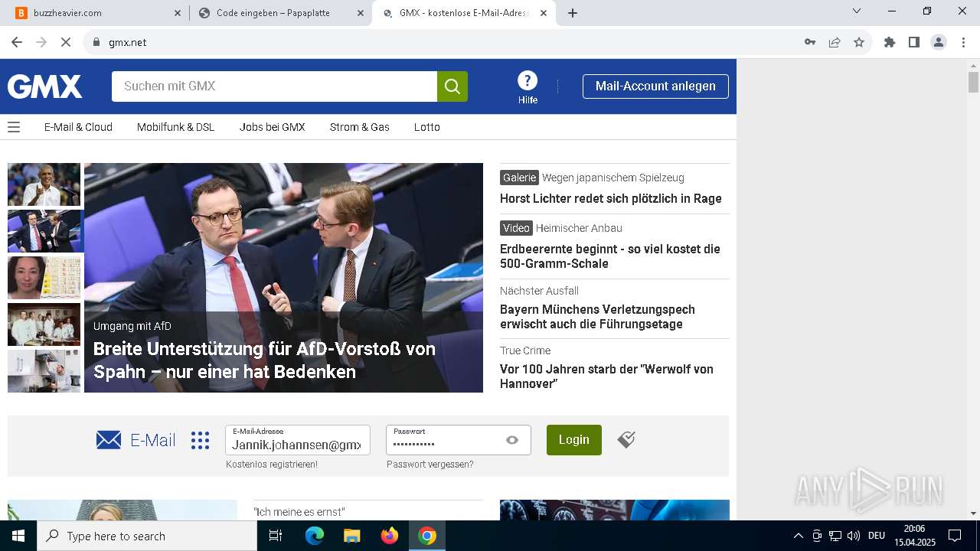Select the fourth thumbnail, group of people

click(x=44, y=324)
